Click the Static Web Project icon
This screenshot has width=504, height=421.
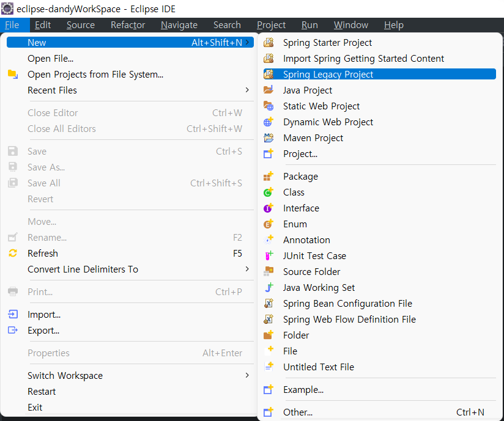[269, 106]
